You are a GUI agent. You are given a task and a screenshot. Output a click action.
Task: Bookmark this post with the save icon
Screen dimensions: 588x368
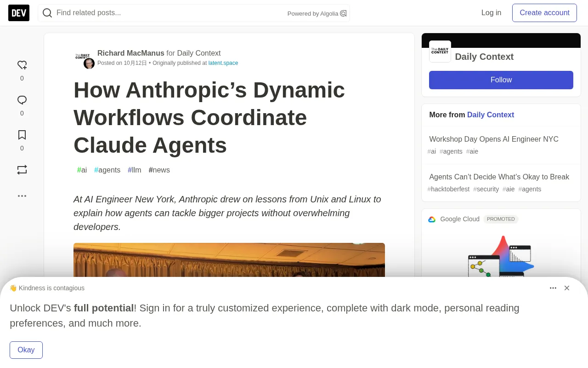22,135
